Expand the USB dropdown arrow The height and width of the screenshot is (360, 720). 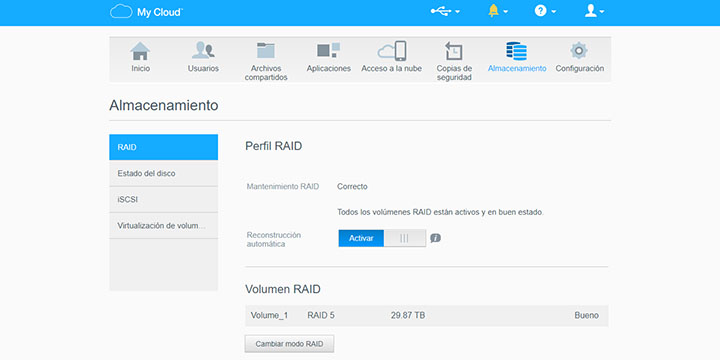(457, 12)
